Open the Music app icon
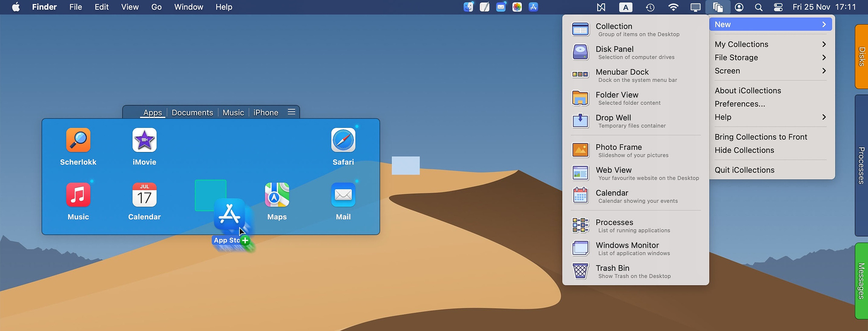The width and height of the screenshot is (868, 331). [x=78, y=195]
